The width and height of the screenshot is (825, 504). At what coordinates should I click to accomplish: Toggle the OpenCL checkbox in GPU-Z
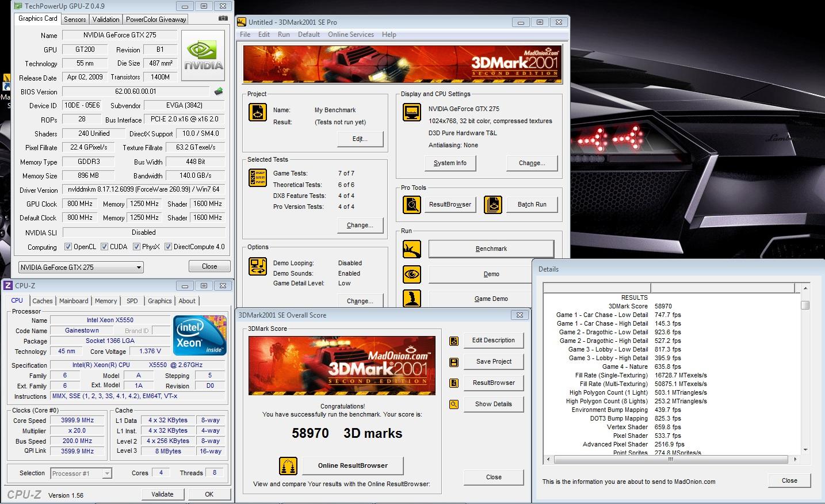click(x=68, y=247)
